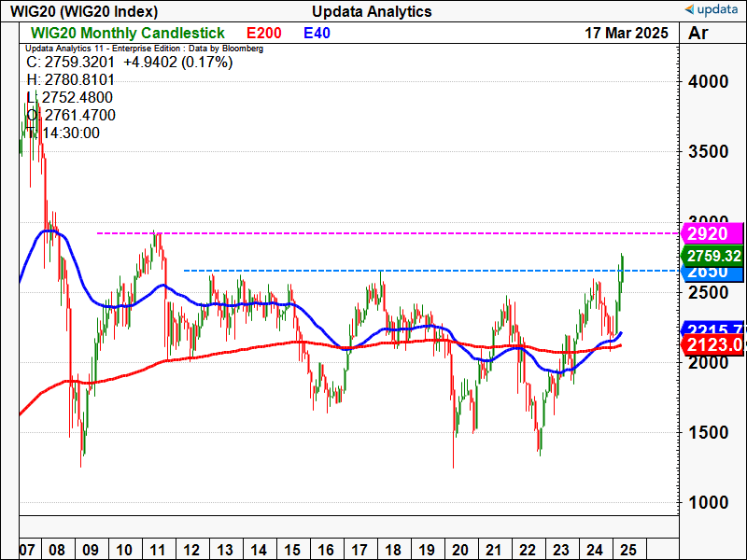Viewport: 747px width, 560px height.
Task: Click the 2000 price axis label
Action: tap(709, 363)
